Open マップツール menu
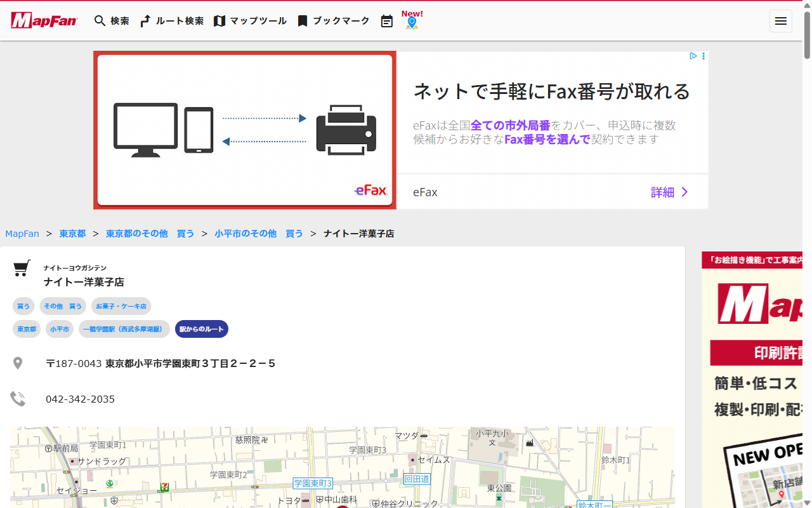 point(250,21)
